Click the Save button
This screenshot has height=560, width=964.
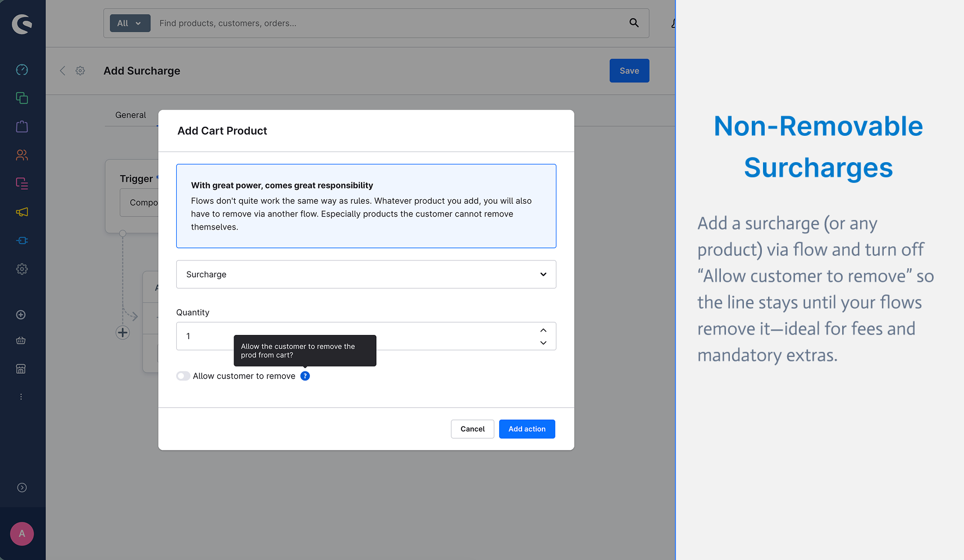629,71
